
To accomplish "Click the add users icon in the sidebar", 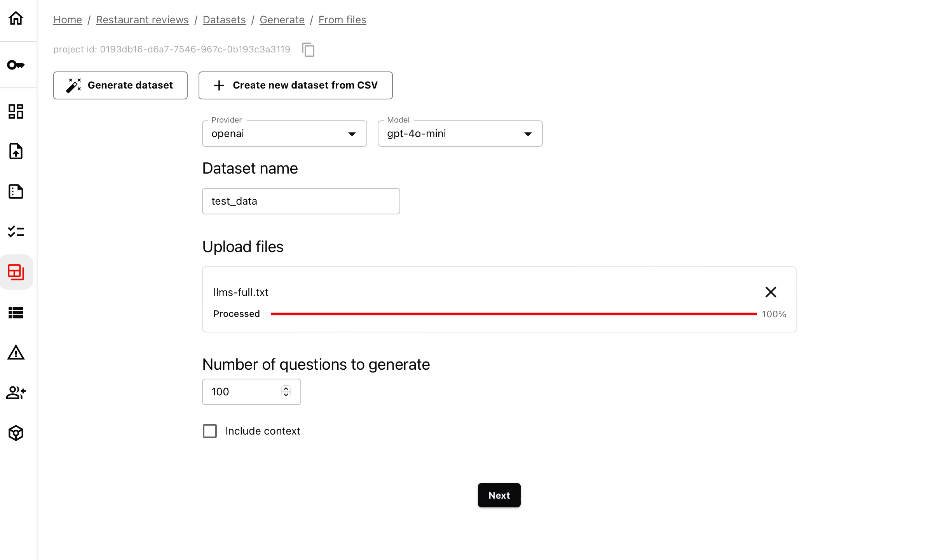I will [16, 393].
